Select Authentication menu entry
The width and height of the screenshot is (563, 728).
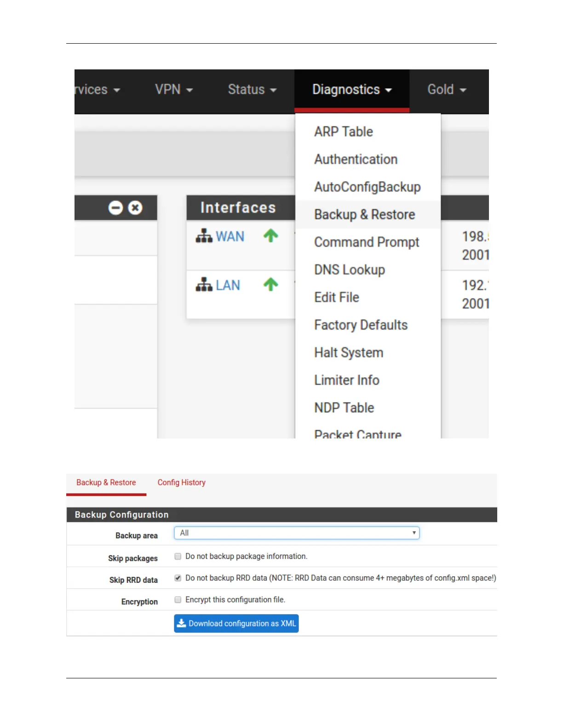point(356,159)
